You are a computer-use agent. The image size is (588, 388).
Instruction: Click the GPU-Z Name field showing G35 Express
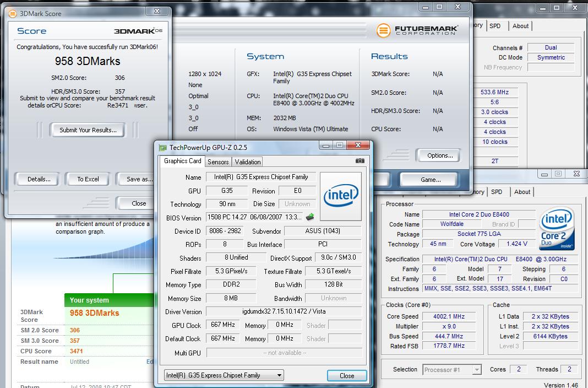[261, 177]
